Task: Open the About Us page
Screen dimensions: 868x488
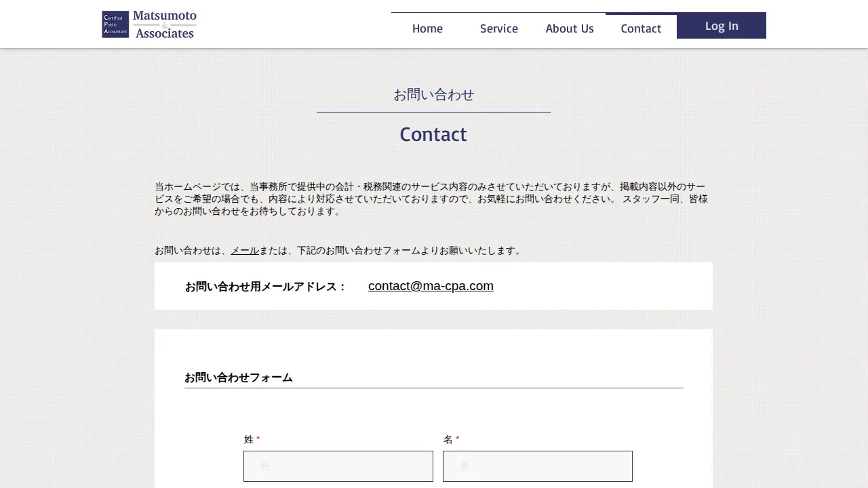Action: pos(570,28)
